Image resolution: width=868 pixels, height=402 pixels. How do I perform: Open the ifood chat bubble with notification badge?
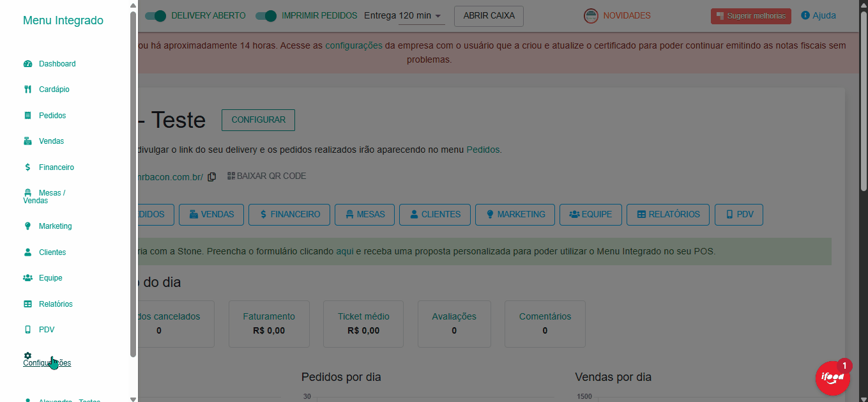coord(833,378)
